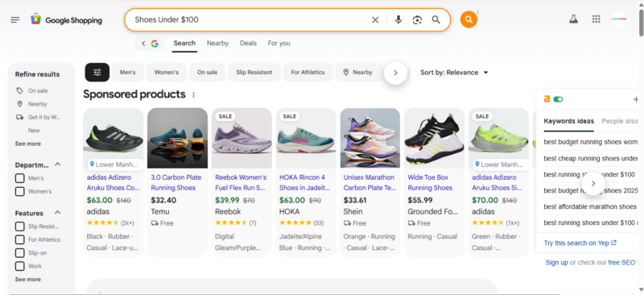Clear the search box text
Viewport: 644px width, 295px height.
(375, 20)
